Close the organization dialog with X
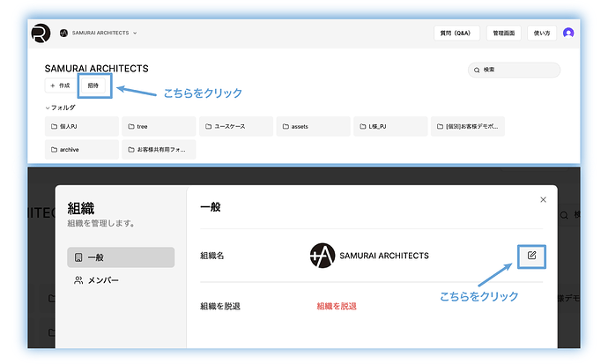Screen dimensions: 608x364 (544, 200)
